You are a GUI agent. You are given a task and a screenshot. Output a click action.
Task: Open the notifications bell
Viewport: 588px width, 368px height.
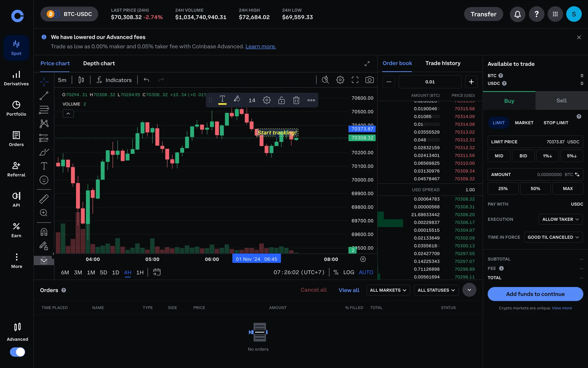pyautogui.click(x=517, y=14)
